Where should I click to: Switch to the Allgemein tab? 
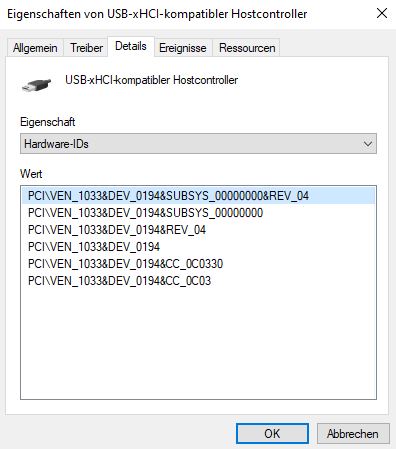click(x=35, y=48)
